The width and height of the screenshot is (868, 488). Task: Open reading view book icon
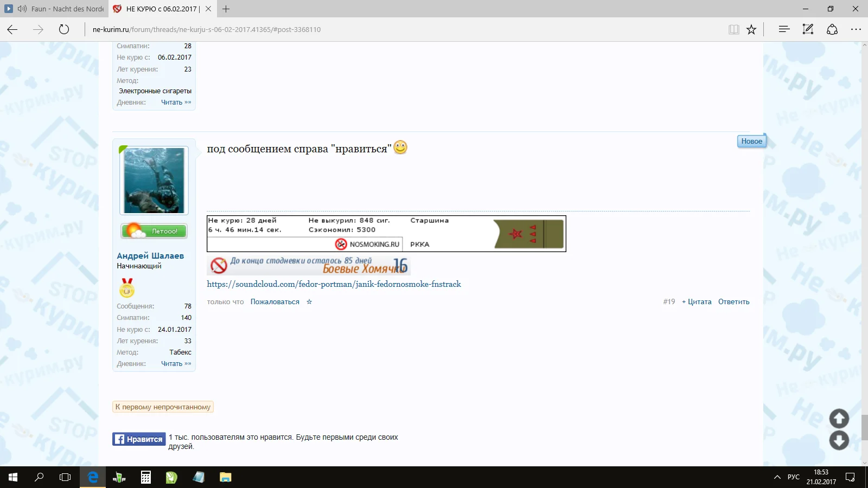click(733, 29)
